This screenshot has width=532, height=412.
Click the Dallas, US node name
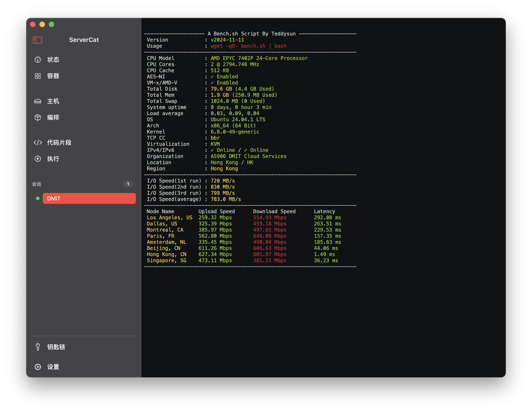point(162,224)
